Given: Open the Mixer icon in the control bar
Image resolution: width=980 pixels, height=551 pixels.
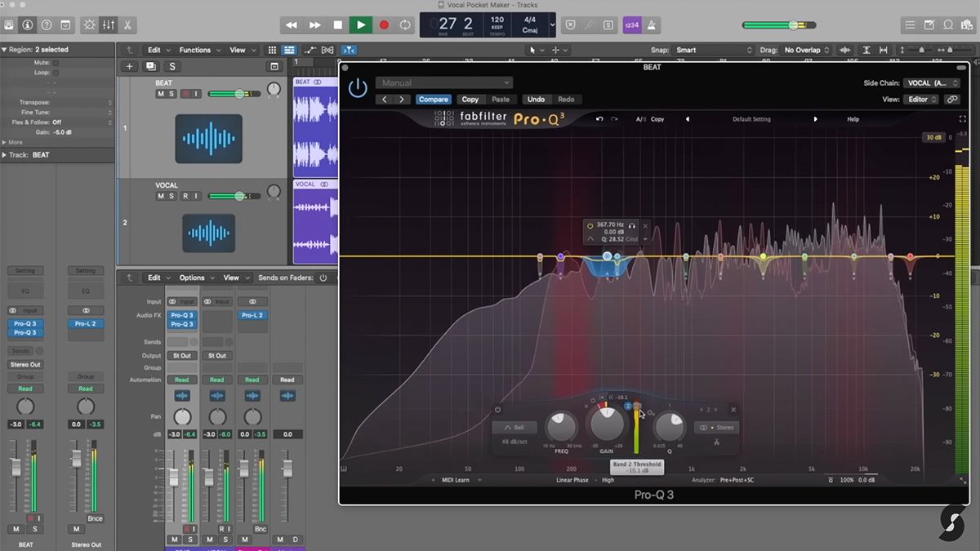Looking at the screenshot, I should pyautogui.click(x=109, y=25).
